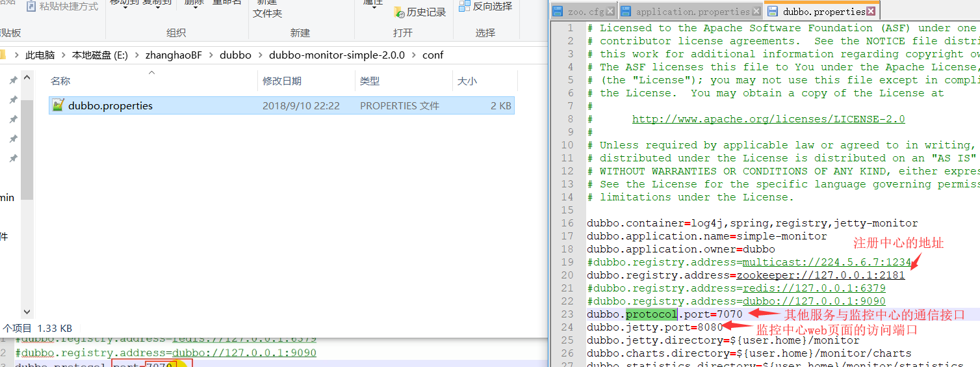
Task: Expand breadcrumb chevron after dubbo folder
Action: (260, 55)
